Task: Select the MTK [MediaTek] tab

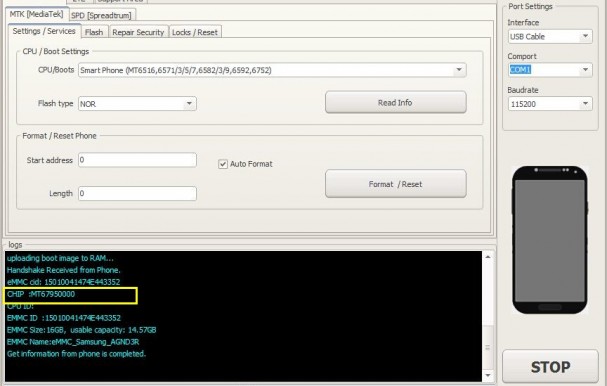Action: pyautogui.click(x=36, y=14)
